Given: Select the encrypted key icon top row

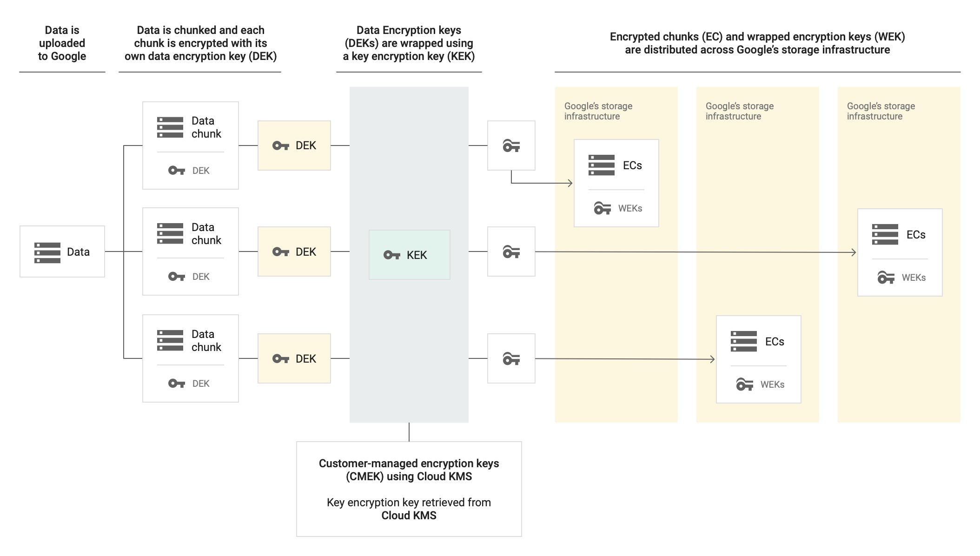Looking at the screenshot, I should (x=511, y=145).
